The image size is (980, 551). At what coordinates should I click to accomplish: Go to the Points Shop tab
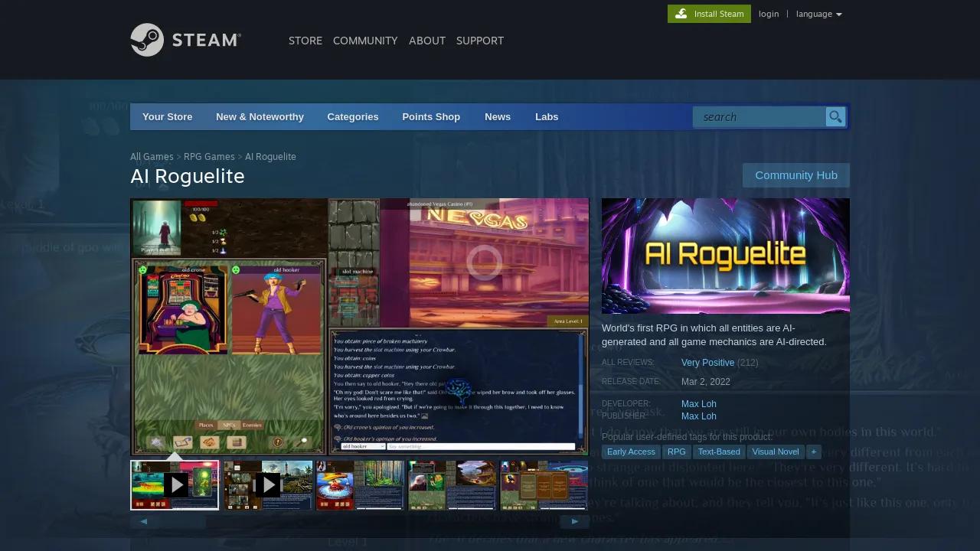point(431,117)
